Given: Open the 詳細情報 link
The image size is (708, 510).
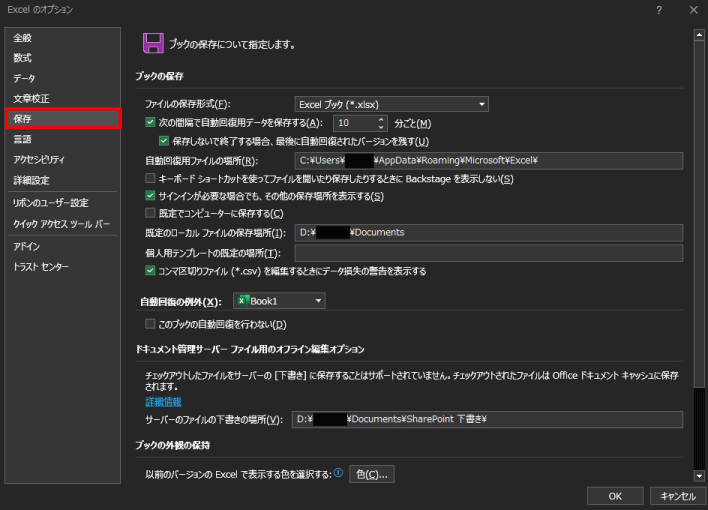Looking at the screenshot, I should tap(163, 402).
